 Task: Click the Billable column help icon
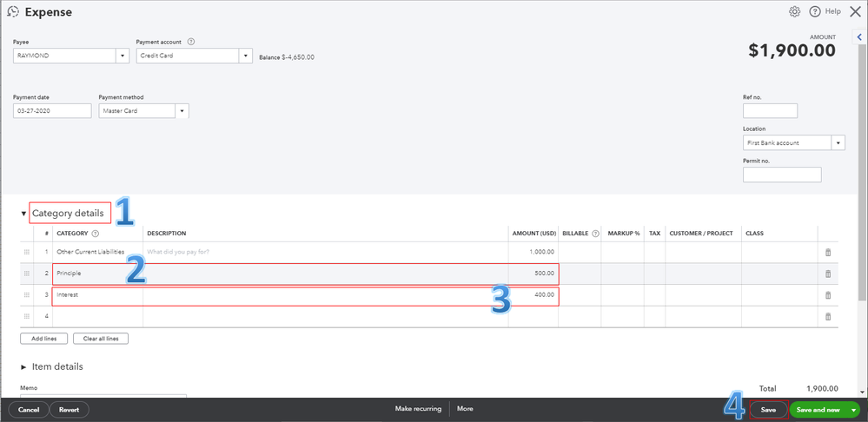(596, 234)
